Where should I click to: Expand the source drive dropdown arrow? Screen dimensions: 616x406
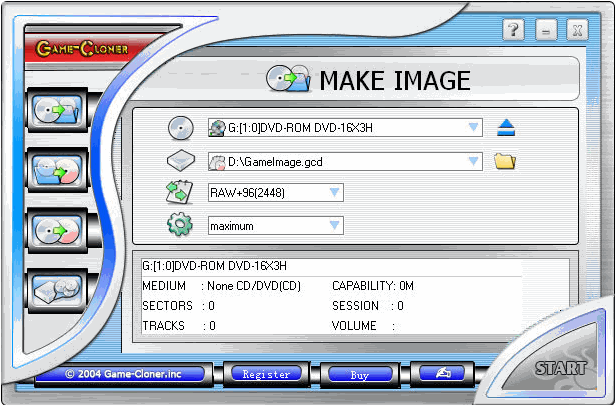tap(473, 127)
